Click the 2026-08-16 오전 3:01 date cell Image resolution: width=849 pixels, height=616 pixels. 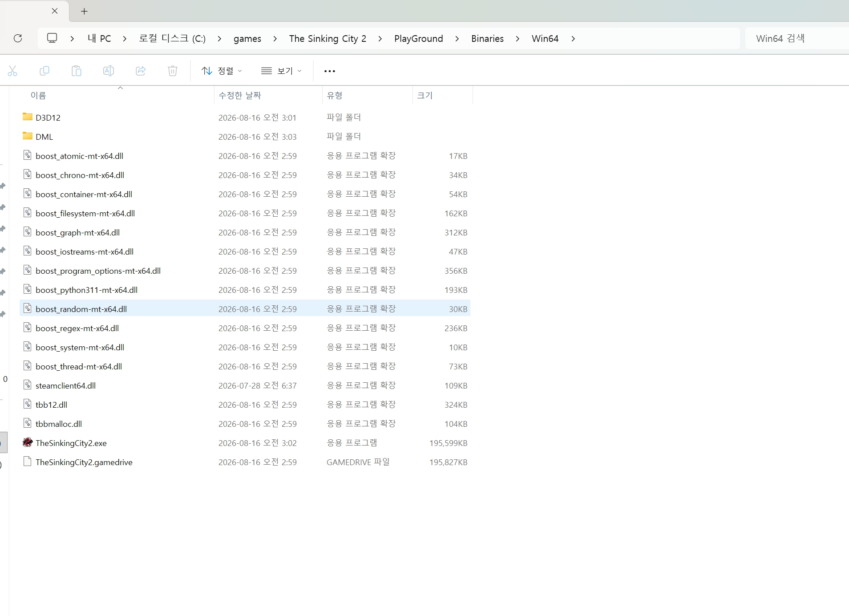click(x=258, y=118)
